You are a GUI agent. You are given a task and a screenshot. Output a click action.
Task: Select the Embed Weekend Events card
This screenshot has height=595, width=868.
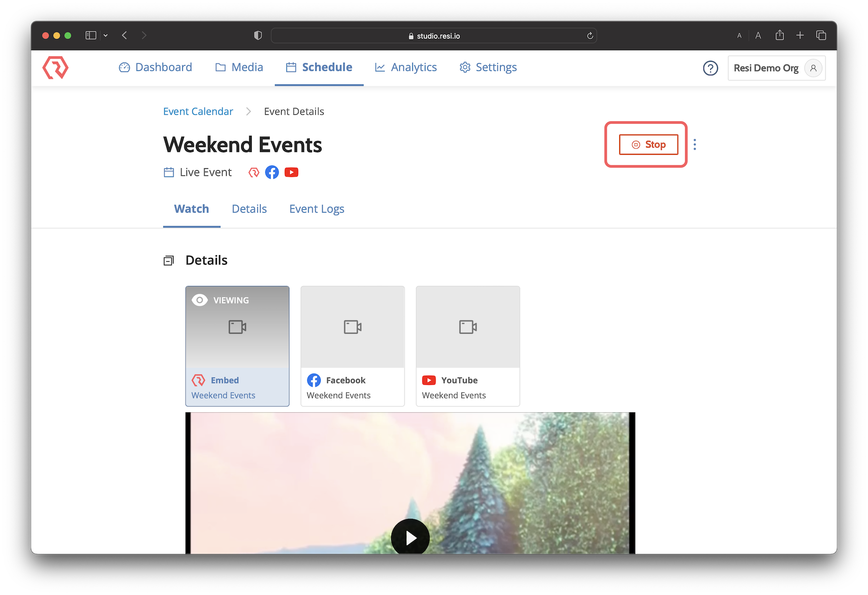pyautogui.click(x=237, y=346)
